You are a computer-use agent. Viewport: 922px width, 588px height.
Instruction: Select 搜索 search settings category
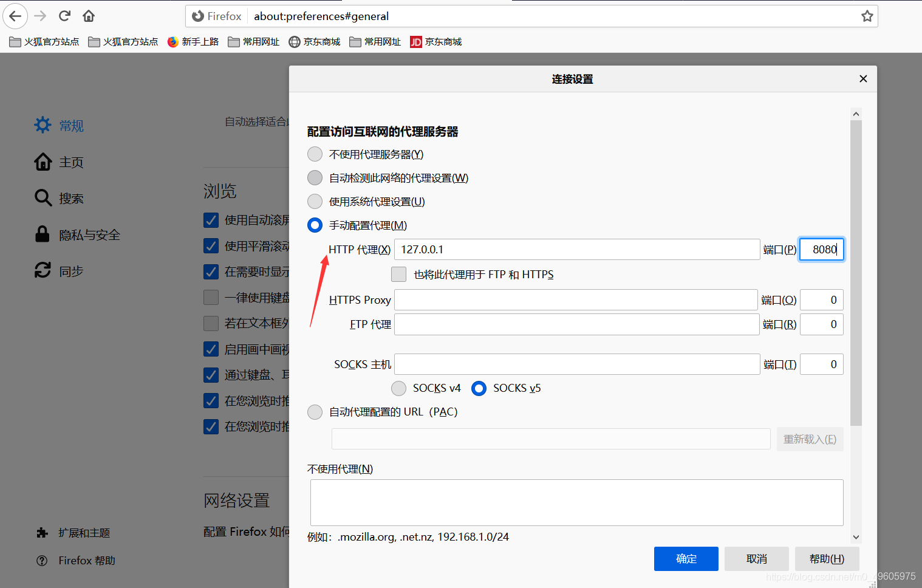click(x=59, y=199)
